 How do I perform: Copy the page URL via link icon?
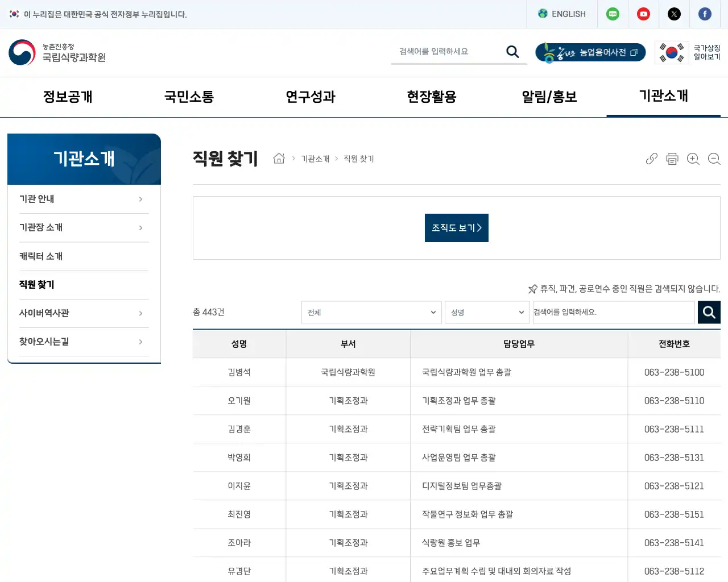tap(651, 159)
